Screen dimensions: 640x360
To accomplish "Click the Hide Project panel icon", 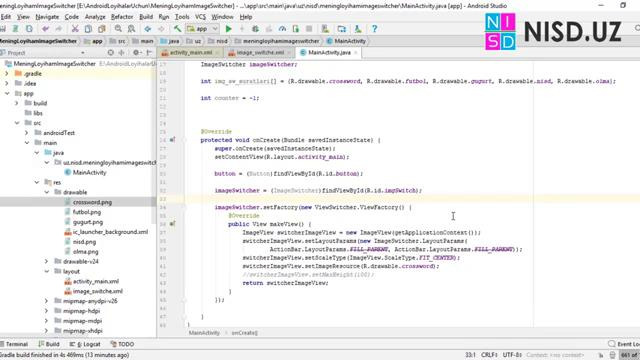I will pyautogui.click(x=149, y=53).
